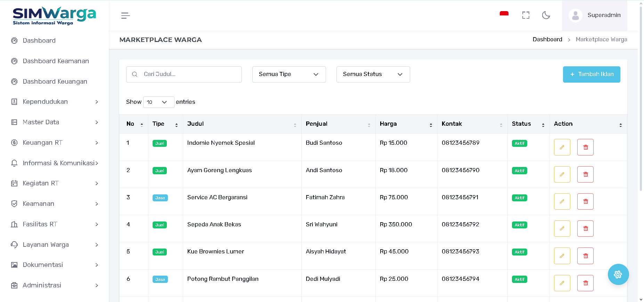Remove the Potong Rambut Panggilan listing
The image size is (644, 302).
(585, 283)
